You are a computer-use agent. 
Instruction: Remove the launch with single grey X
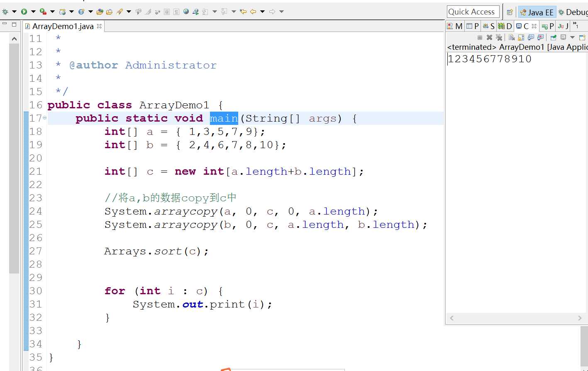point(489,38)
